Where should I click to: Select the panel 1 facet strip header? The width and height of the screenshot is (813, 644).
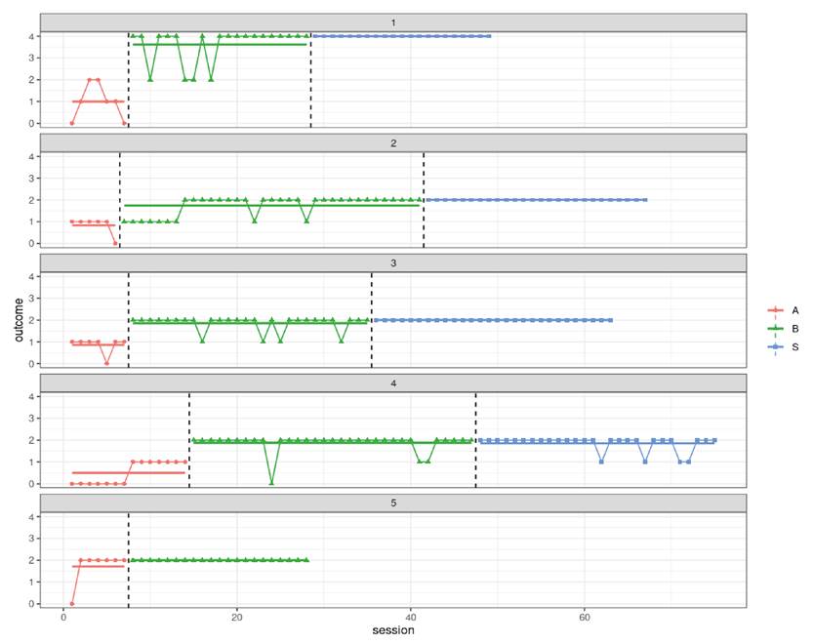393,22
